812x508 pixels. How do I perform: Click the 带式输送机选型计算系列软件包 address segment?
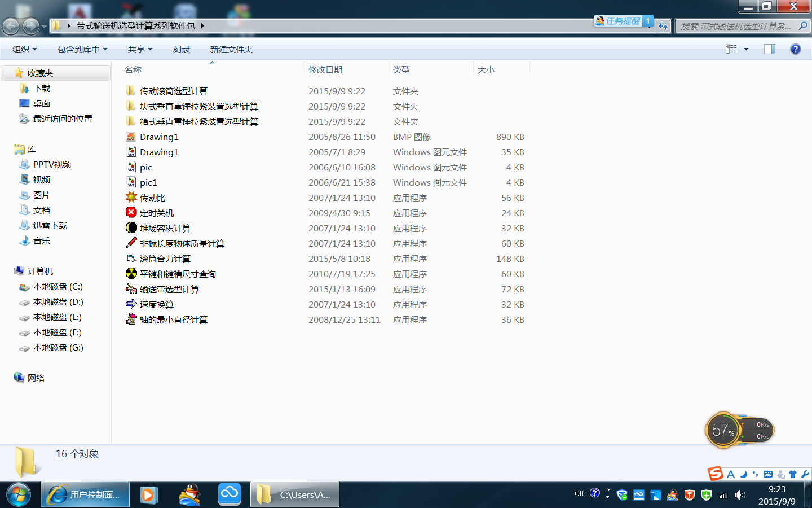[x=136, y=25]
